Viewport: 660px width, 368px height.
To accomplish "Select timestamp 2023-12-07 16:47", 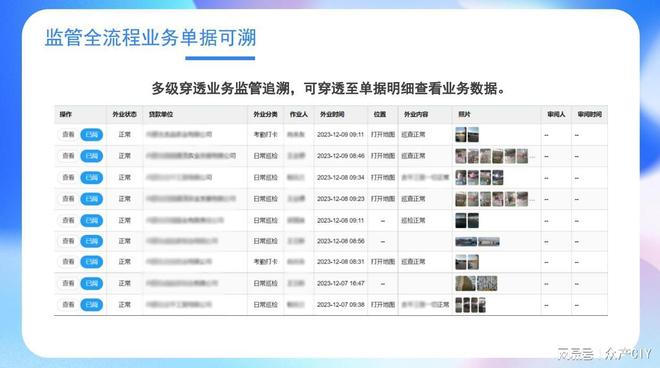I will (x=341, y=283).
